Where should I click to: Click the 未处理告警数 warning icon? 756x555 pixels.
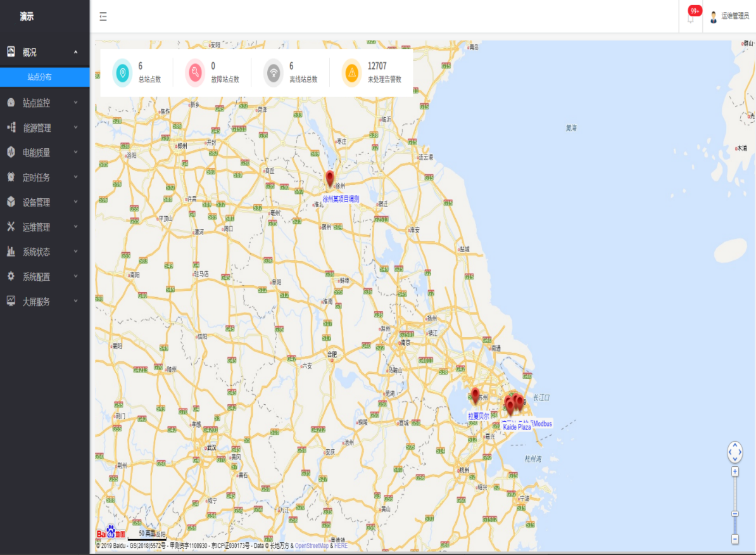pyautogui.click(x=351, y=73)
